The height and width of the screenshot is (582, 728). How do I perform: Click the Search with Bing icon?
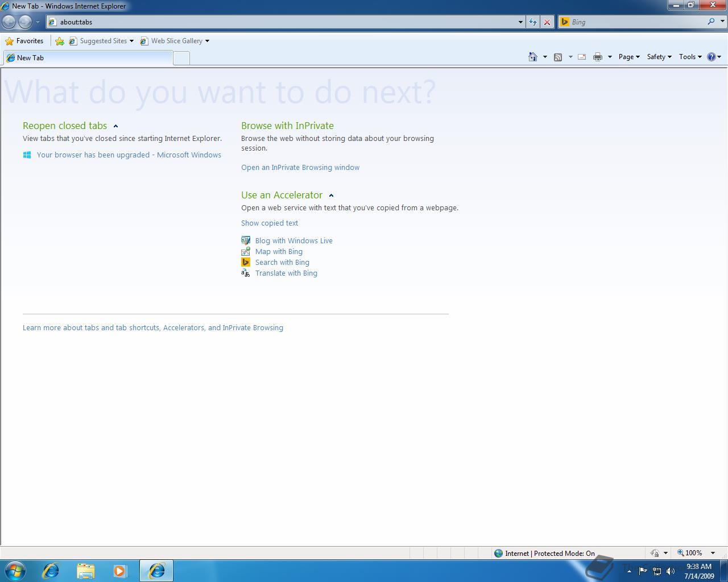(x=246, y=262)
